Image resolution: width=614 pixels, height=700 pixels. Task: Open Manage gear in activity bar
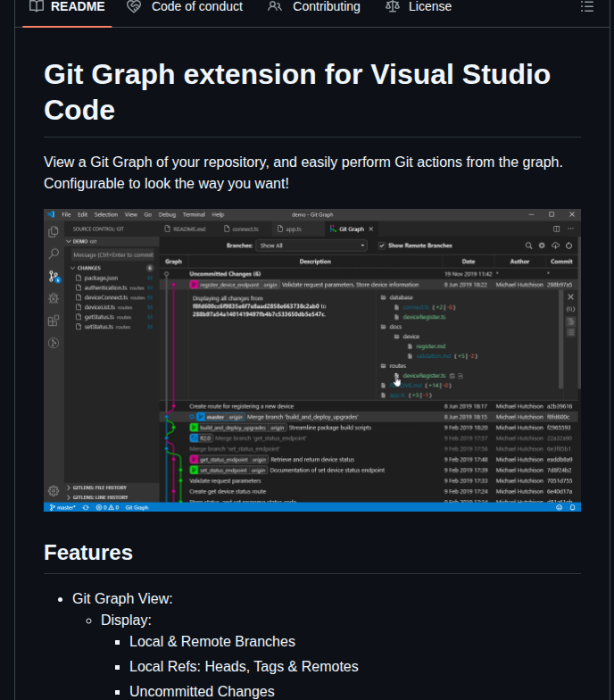point(54,491)
